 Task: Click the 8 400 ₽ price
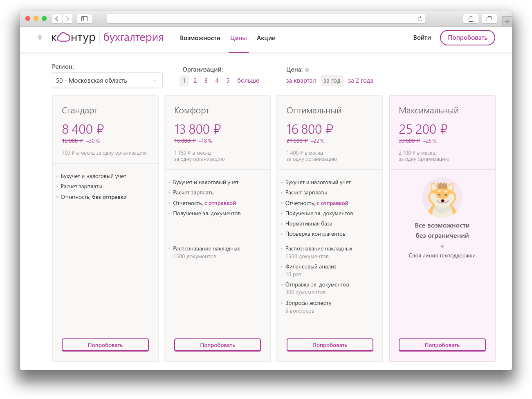click(83, 129)
